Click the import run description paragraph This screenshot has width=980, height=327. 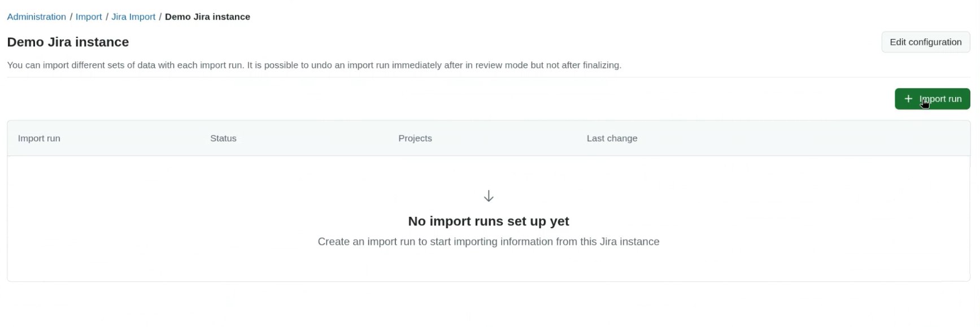[x=314, y=65]
